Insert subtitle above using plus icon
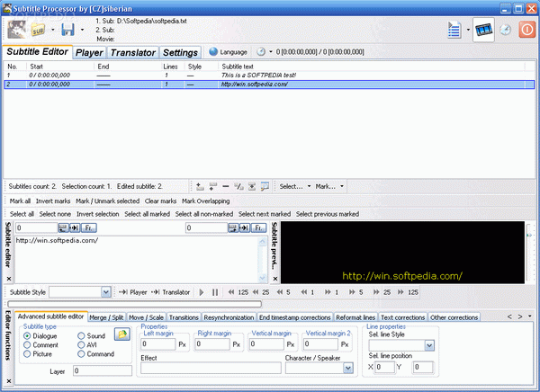 [200, 186]
